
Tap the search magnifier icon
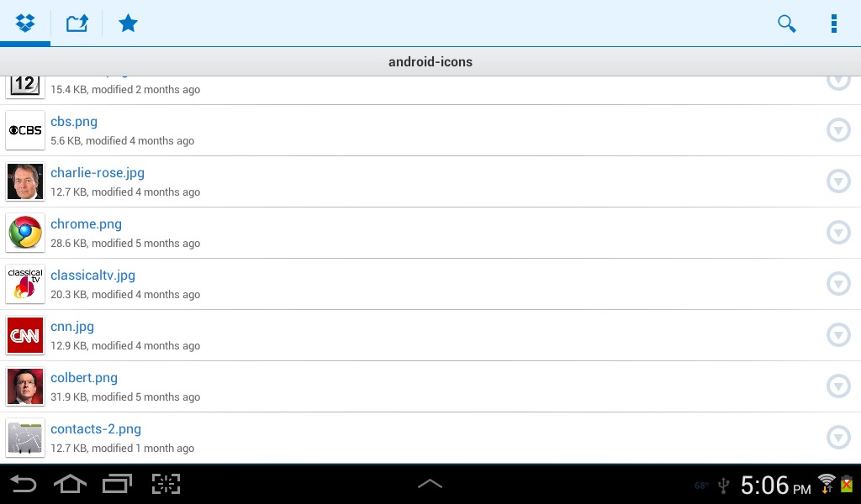click(x=786, y=24)
